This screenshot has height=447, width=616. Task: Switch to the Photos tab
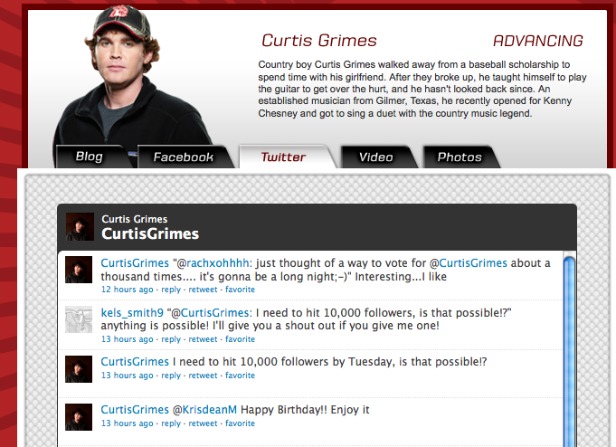[459, 157]
